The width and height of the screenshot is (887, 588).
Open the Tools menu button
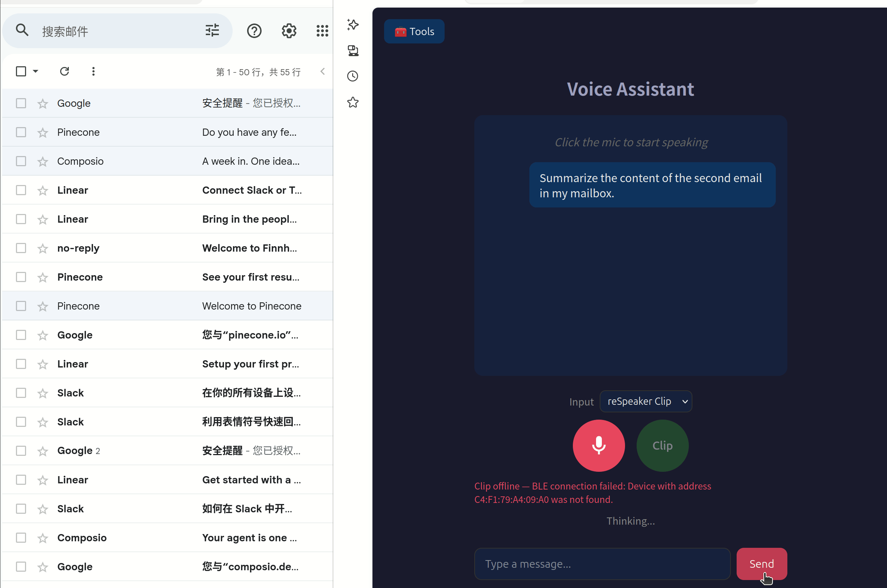pos(414,31)
